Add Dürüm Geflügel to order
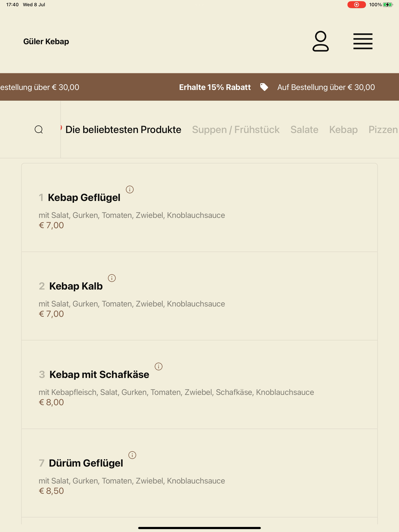This screenshot has height=532, width=399. click(199, 473)
